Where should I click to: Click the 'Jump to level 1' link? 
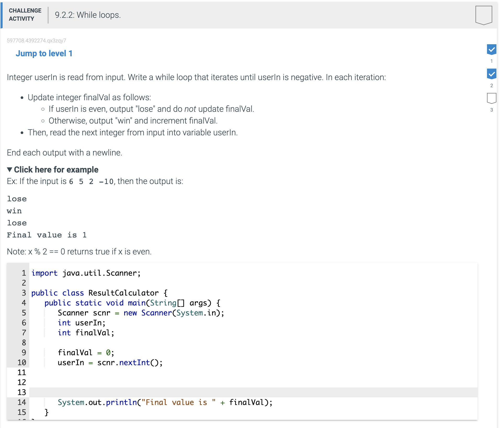(x=44, y=53)
